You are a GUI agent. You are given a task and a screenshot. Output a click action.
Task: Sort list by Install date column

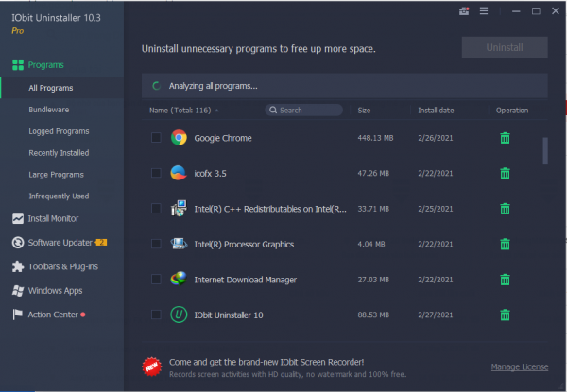click(x=436, y=111)
